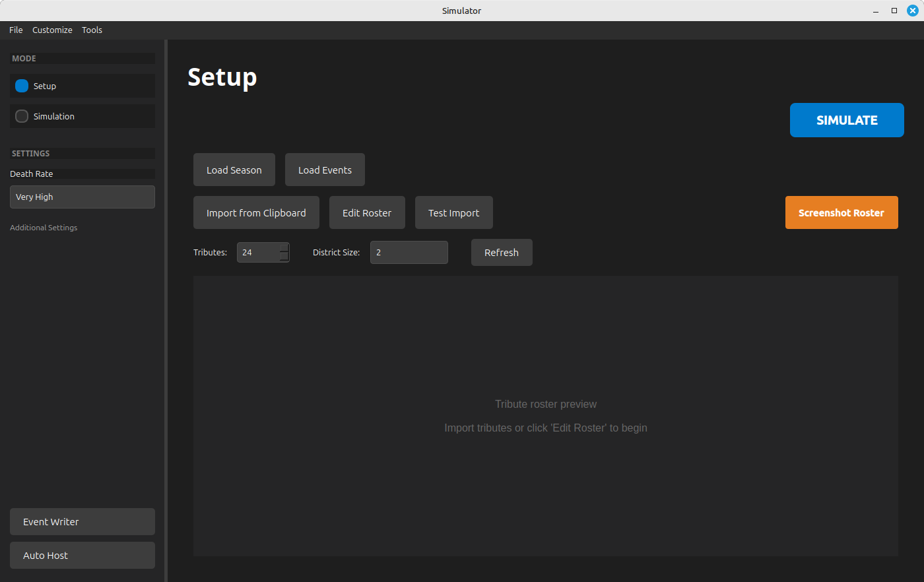Decrease Tributes count with the down arrow
The image size is (924, 582).
click(x=284, y=257)
